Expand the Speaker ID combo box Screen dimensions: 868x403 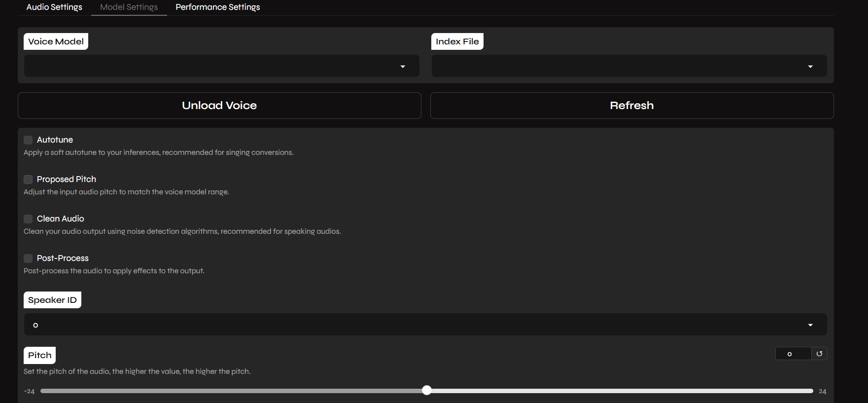pyautogui.click(x=419, y=325)
